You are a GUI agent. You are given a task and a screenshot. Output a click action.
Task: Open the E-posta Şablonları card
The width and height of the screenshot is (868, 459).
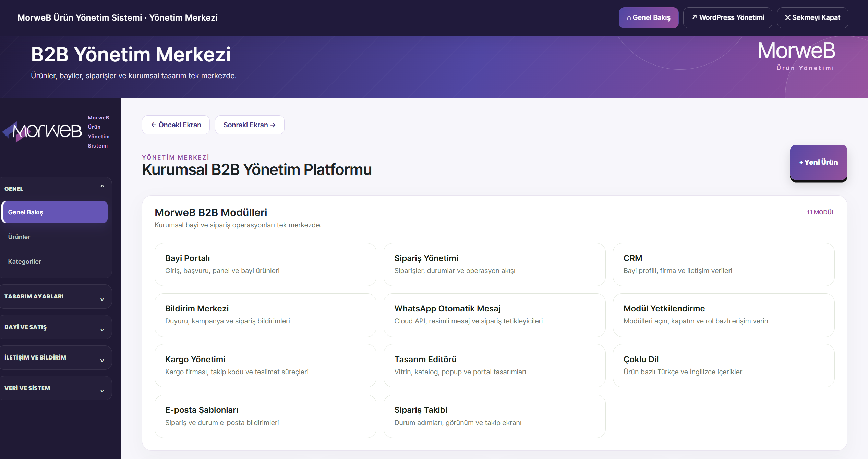tap(265, 416)
